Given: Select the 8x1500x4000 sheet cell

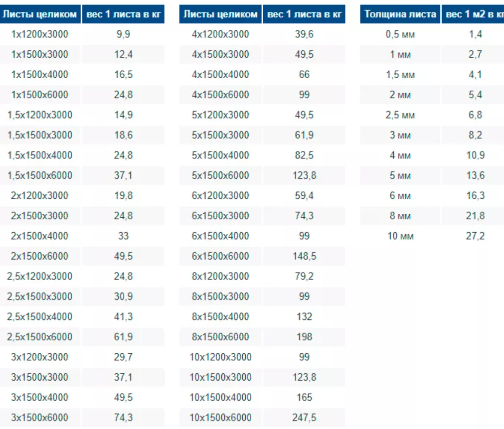Looking at the screenshot, I should pyautogui.click(x=220, y=316).
